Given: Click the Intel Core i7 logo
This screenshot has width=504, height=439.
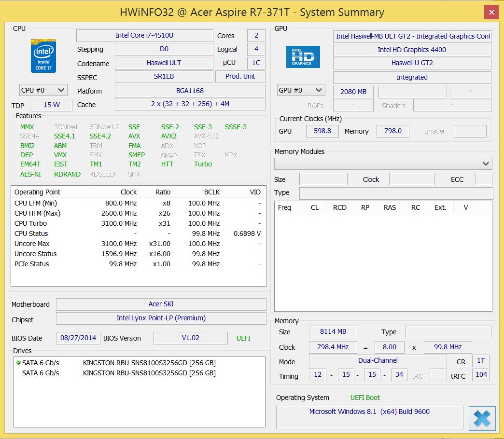Looking at the screenshot, I should (x=43, y=56).
